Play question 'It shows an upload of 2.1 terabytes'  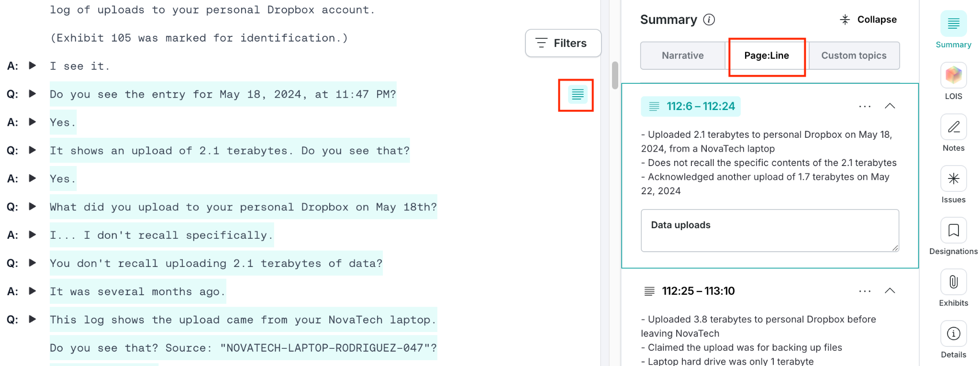coord(33,150)
